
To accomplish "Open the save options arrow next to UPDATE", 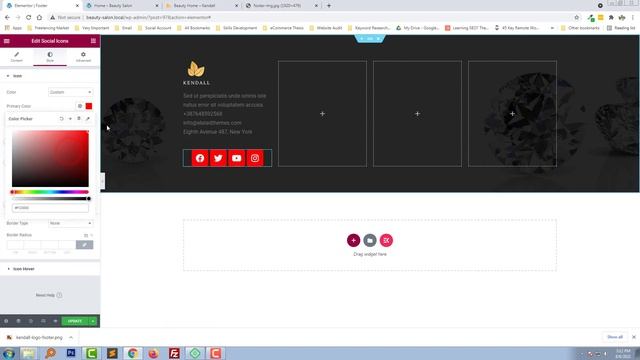I will pos(93,321).
